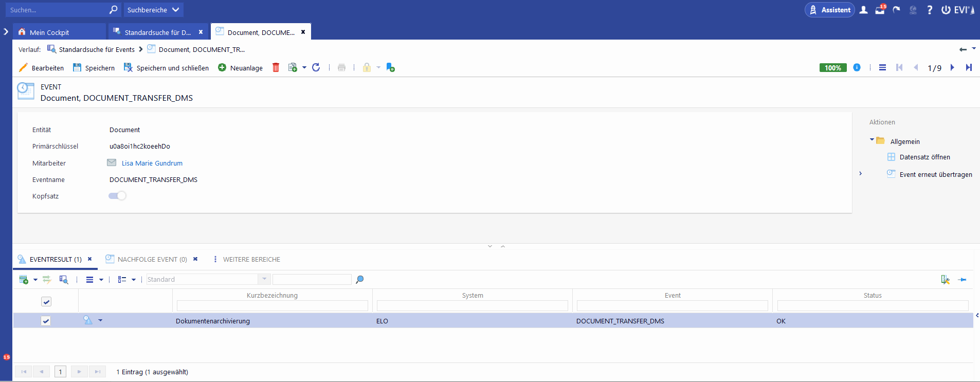Screen dimensions: 980x382
Task: Click the 100% progress indicator
Action: [x=832, y=68]
